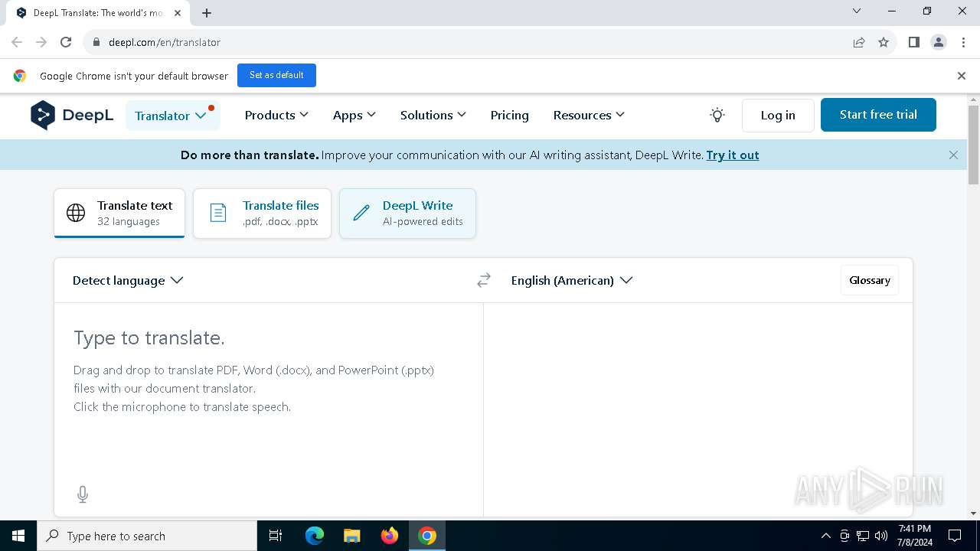Click the taskbar search box

click(147, 536)
